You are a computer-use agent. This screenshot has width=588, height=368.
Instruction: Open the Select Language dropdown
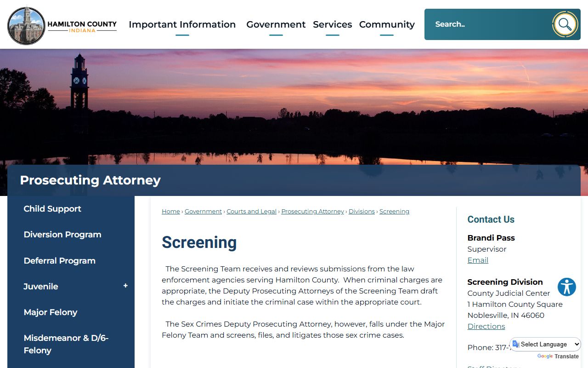pyautogui.click(x=545, y=344)
